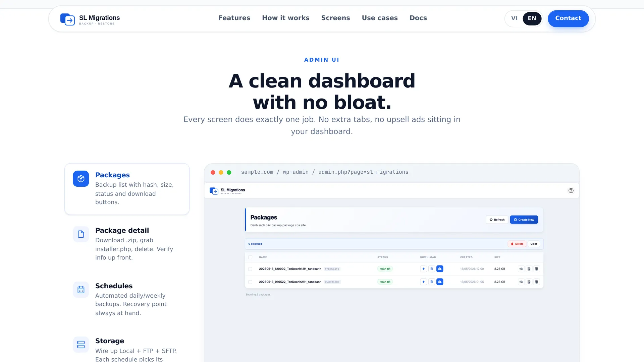
Task: Click the red window dot in mock browser
Action: (x=213, y=172)
